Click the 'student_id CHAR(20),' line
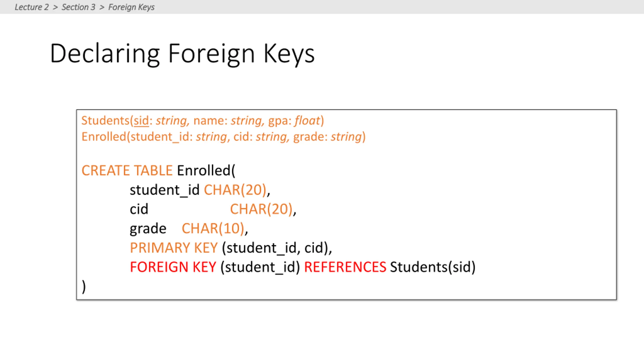 [200, 190]
